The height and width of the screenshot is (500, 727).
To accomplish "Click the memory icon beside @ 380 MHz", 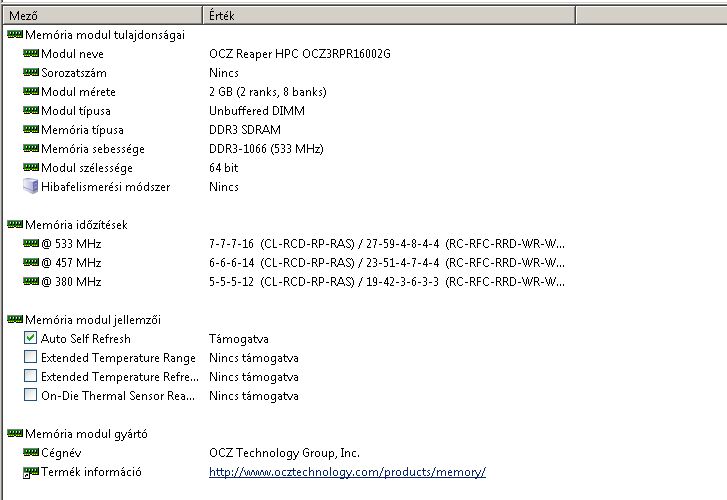I will coord(31,281).
